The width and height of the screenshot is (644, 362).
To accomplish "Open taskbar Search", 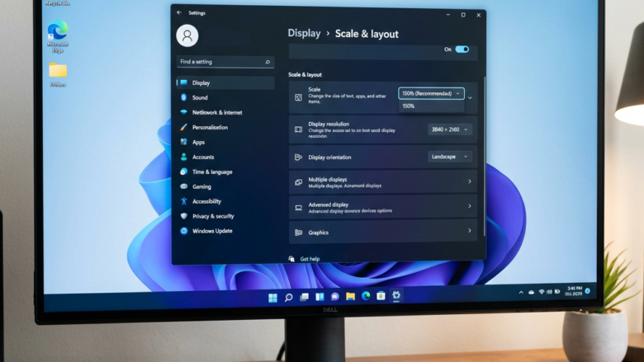I will (288, 297).
